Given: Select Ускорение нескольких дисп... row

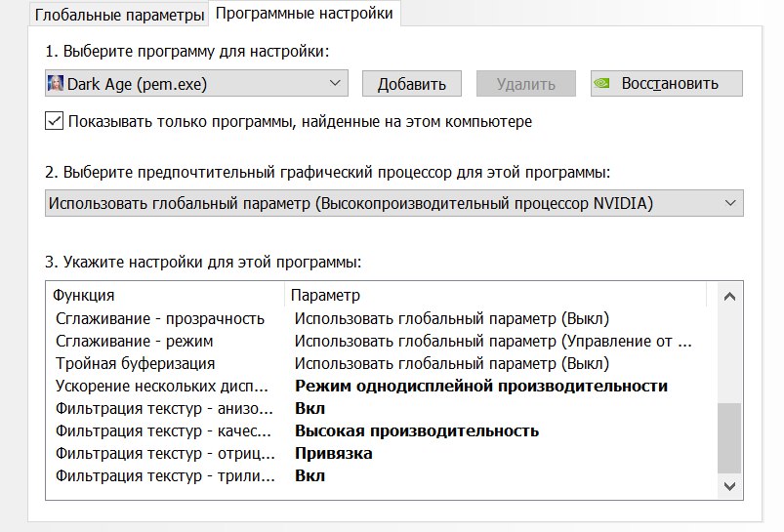Looking at the screenshot, I should point(382,386).
